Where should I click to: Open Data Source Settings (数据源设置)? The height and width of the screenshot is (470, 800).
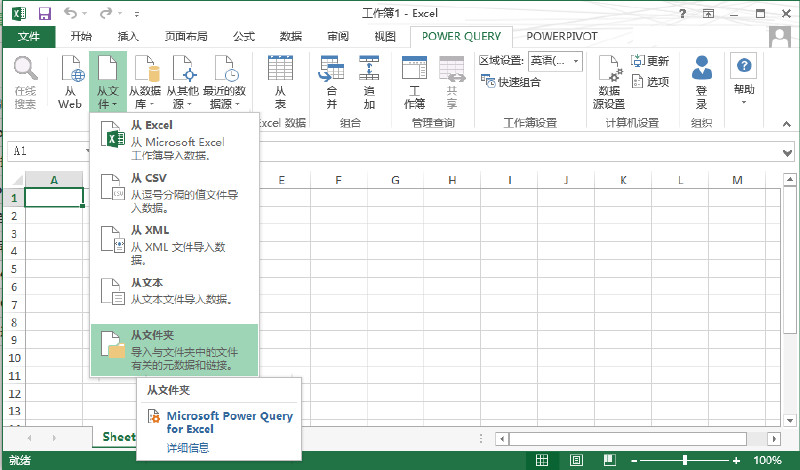[x=609, y=82]
